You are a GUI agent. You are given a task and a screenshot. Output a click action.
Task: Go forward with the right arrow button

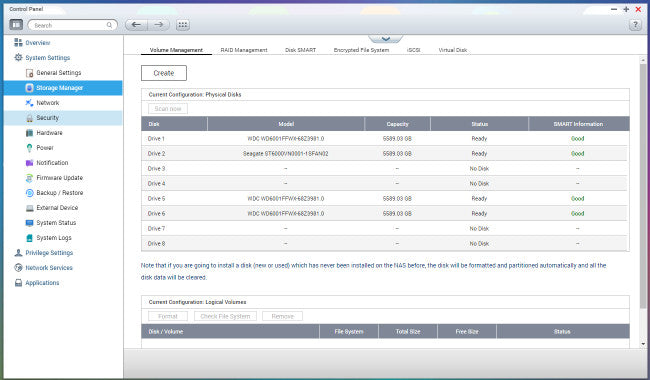click(159, 25)
